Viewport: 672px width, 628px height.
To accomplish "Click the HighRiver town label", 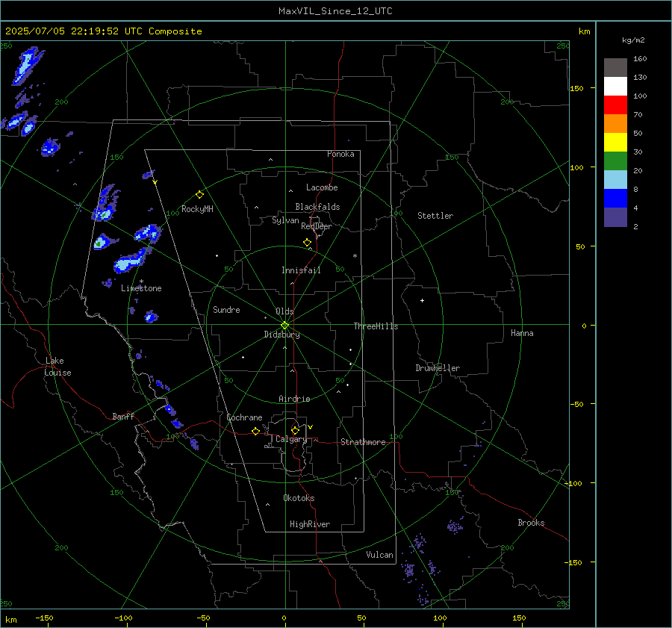I will point(310,524).
